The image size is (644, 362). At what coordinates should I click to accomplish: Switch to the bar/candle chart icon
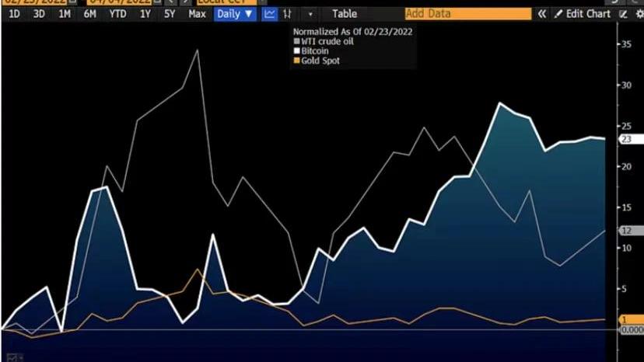288,14
